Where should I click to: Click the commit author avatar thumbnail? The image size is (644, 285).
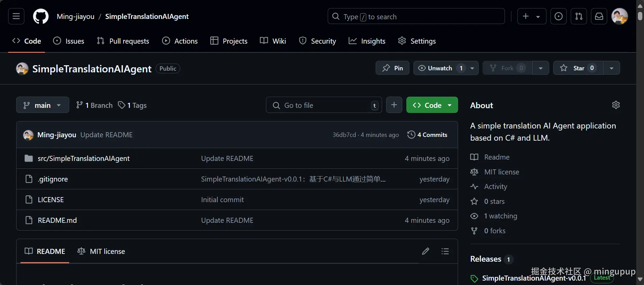point(28,135)
